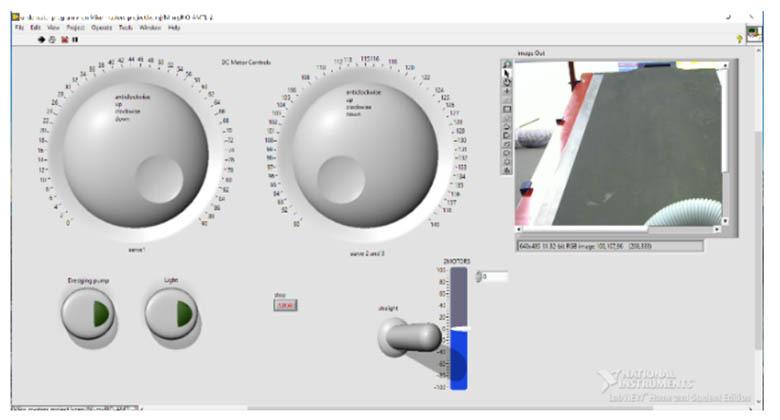
Task: Click the VI icon pane at the top-right corner
Action: pyautogui.click(x=754, y=33)
